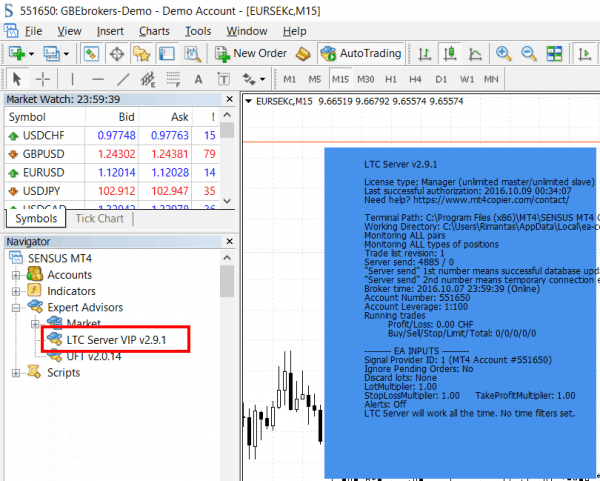The width and height of the screenshot is (600, 481).
Task: Select the Trendline tool
Action: pos(123,79)
